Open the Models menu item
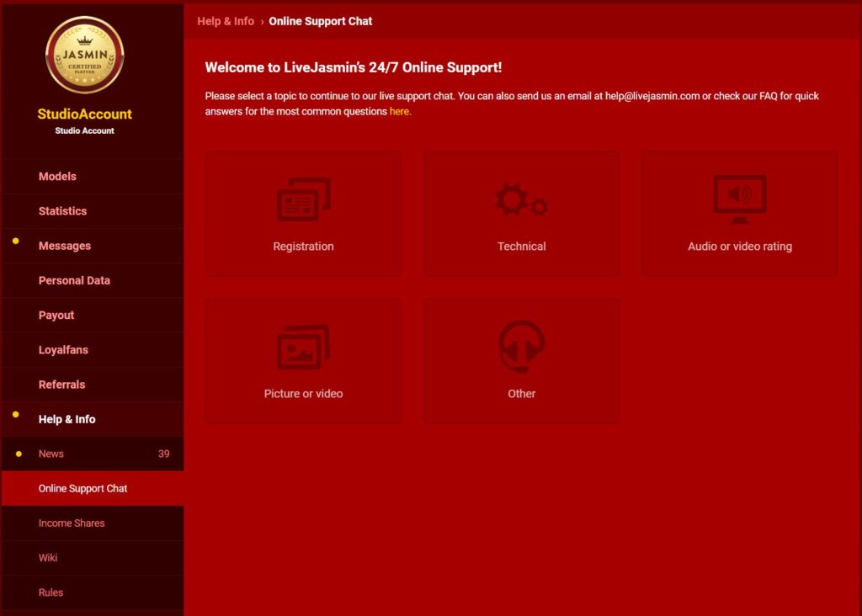This screenshot has height=616, width=862. 93,177
